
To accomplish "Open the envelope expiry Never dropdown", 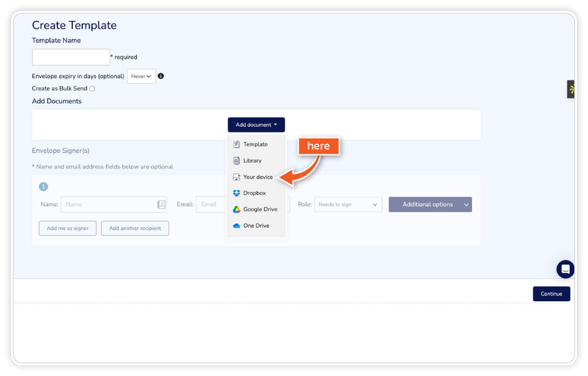I will tap(141, 76).
